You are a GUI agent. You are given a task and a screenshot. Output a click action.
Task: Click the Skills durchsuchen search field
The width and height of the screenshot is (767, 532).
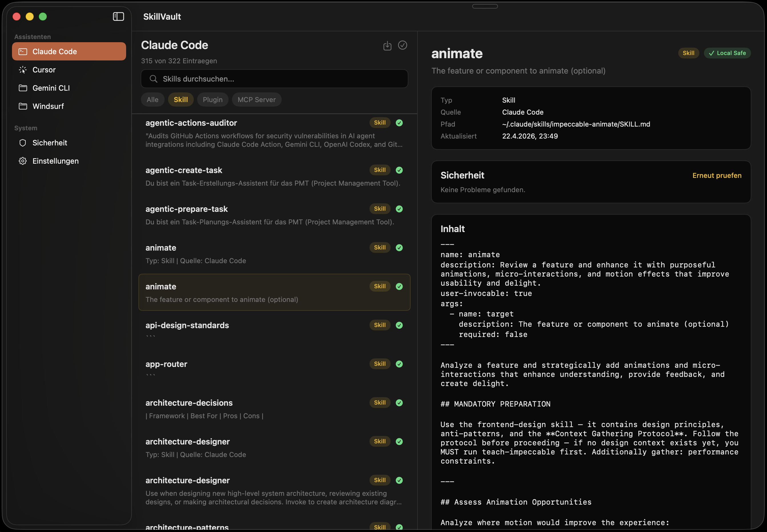tap(274, 79)
